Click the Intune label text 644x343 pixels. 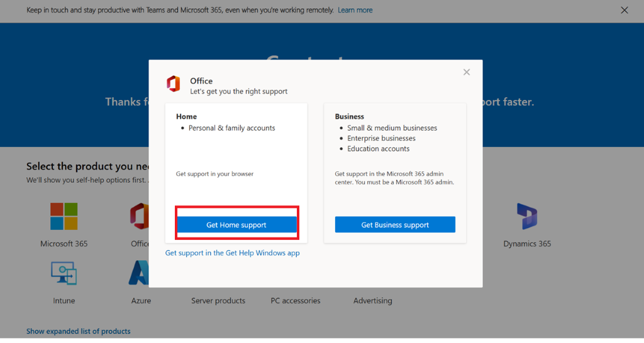pos(64,301)
